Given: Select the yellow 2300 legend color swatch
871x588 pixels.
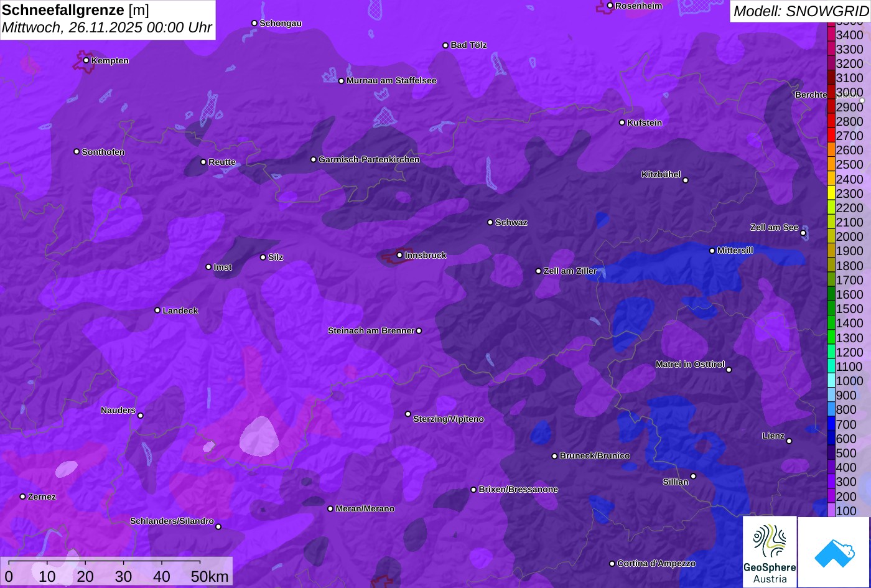Looking at the screenshot, I should click(x=831, y=194).
